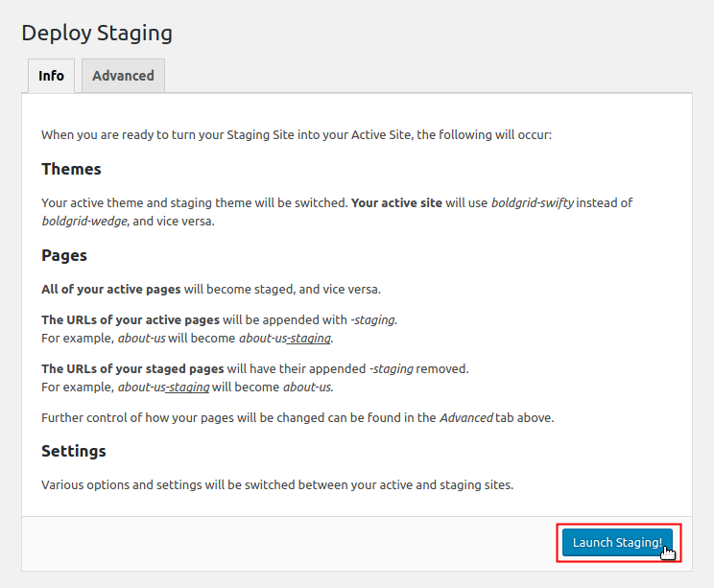Screen dimensions: 714x588
Task: Click the Themes section heading
Action: [71, 169]
